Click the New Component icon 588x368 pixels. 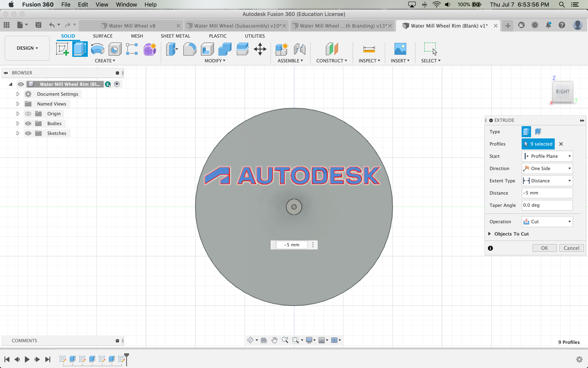[x=282, y=49]
